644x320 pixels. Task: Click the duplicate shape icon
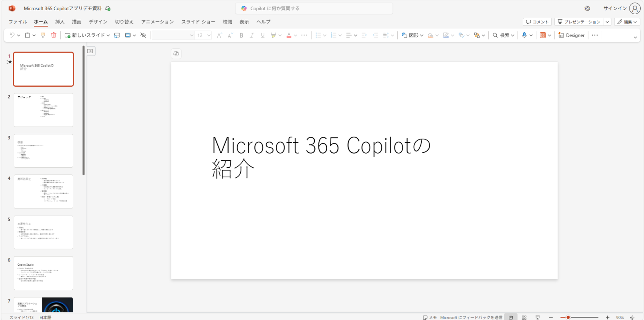coord(461,35)
